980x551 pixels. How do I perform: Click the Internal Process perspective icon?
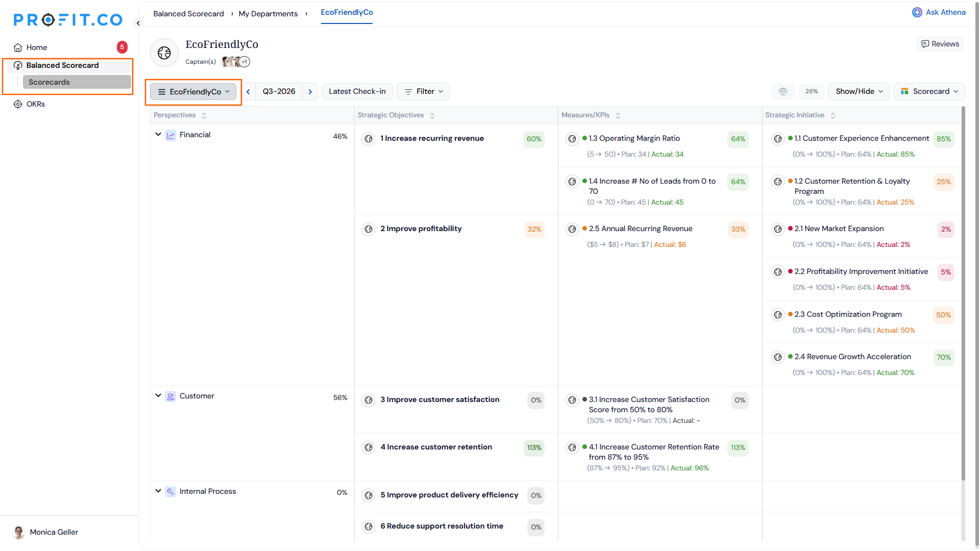pos(170,492)
